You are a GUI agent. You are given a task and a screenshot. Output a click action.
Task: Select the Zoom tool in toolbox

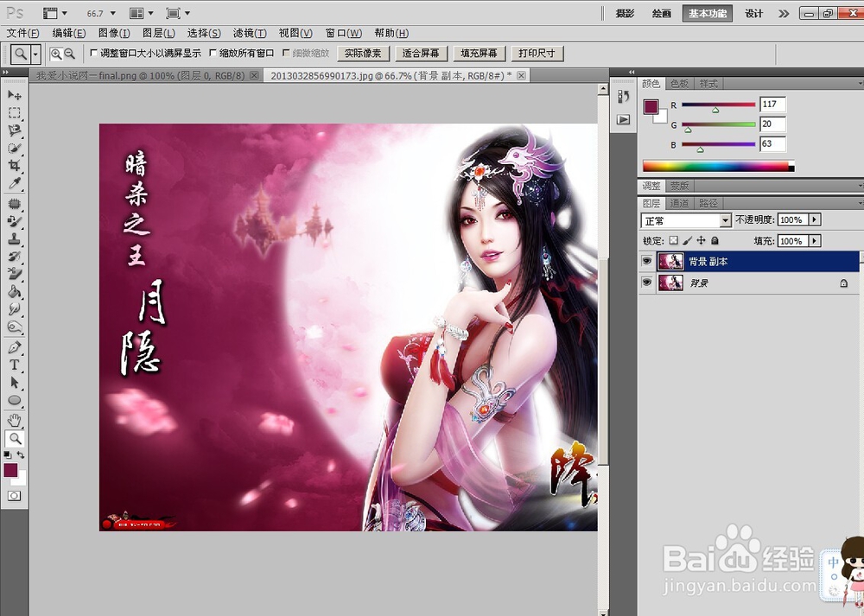(15, 439)
